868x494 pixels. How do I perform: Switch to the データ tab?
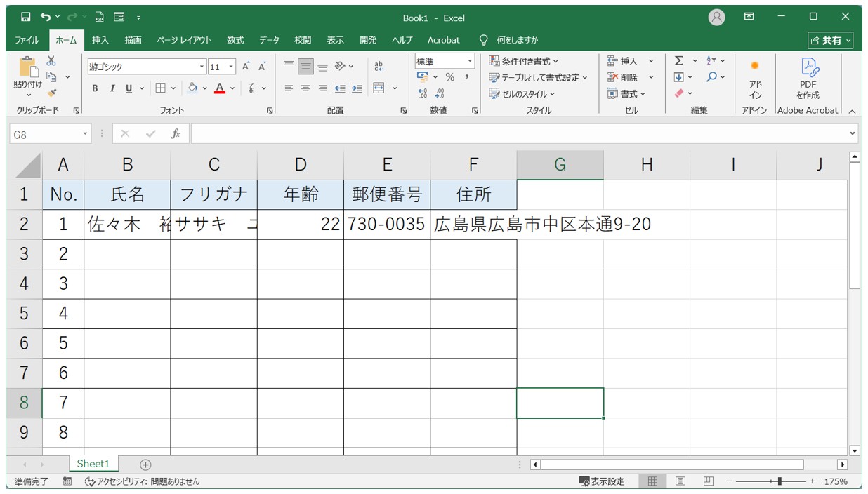269,40
